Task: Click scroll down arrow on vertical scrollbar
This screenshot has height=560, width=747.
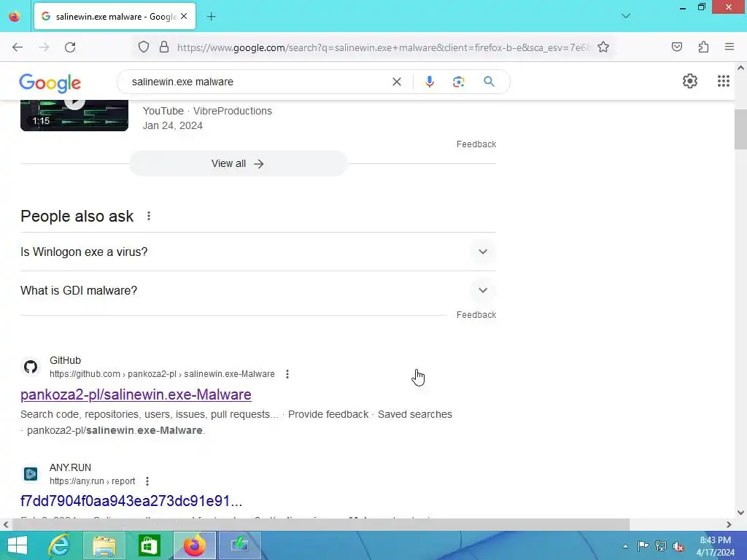Action: pyautogui.click(x=740, y=513)
